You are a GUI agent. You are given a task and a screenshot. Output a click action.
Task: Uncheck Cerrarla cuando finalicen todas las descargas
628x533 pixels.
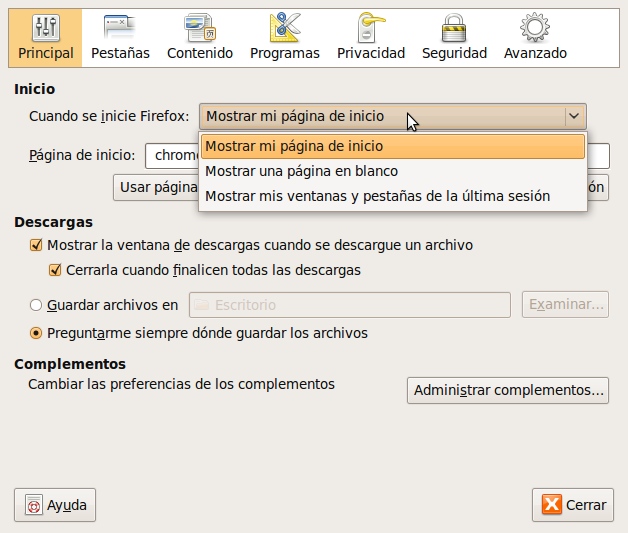(x=55, y=270)
